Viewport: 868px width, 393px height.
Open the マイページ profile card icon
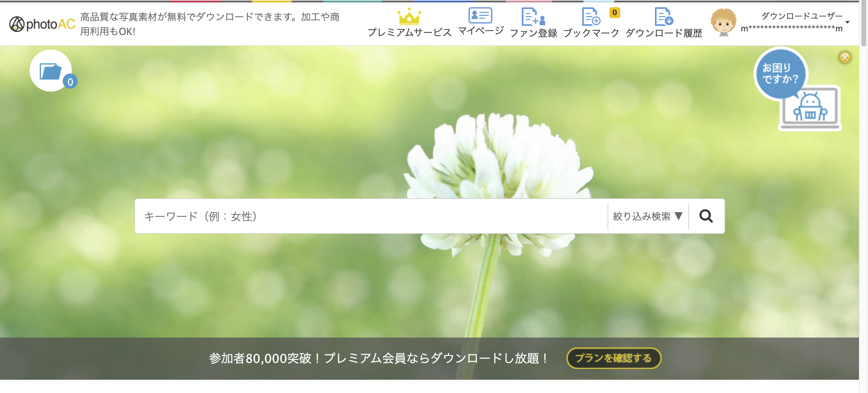pyautogui.click(x=480, y=15)
